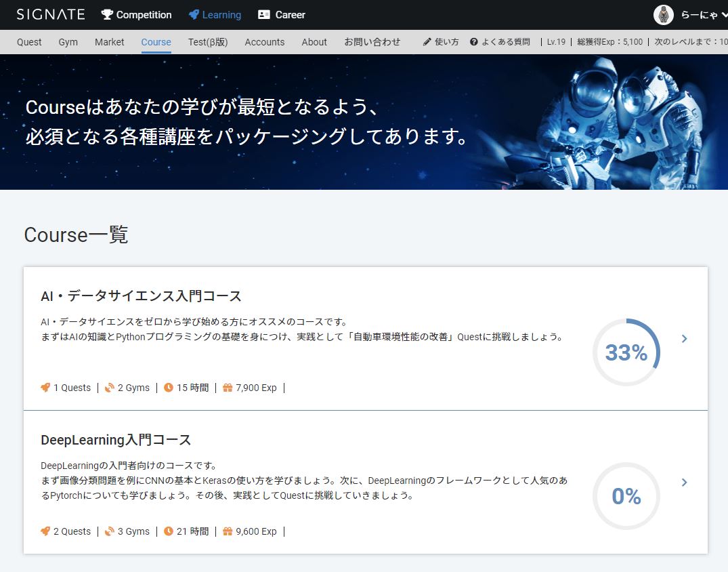Open the Gym tab
The image size is (728, 572).
pos(68,42)
